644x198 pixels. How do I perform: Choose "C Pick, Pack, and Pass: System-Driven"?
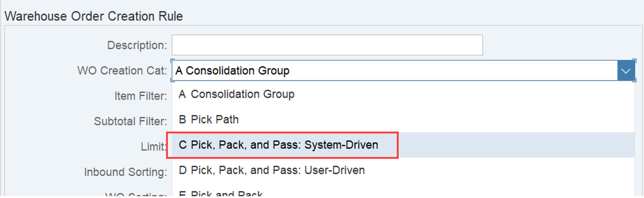pos(403,145)
